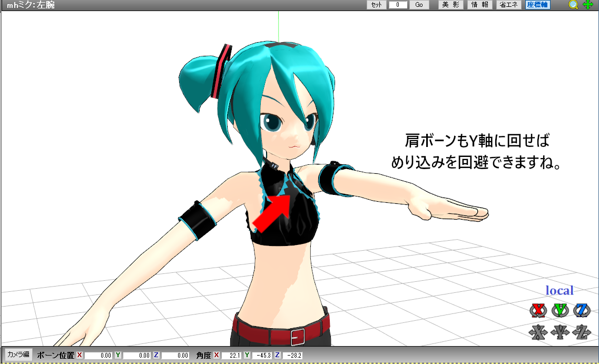Click the red X-axis rotation icon

538,310
